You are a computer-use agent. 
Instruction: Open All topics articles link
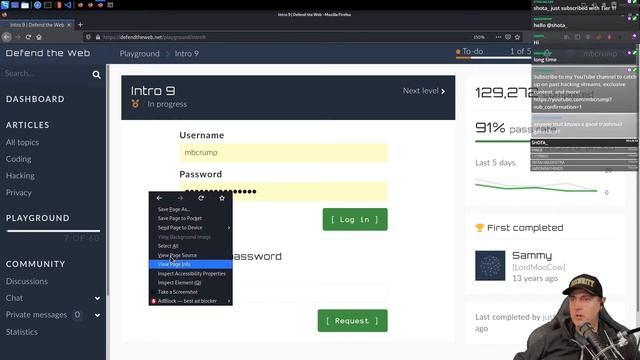click(22, 142)
